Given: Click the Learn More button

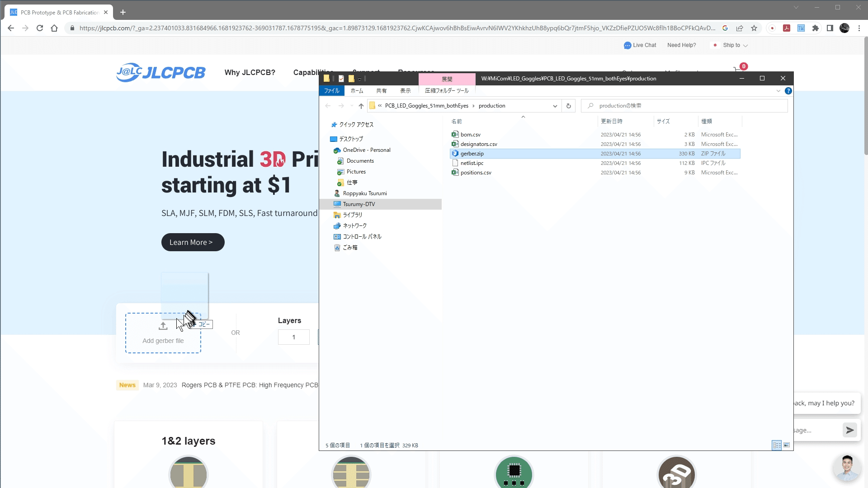Looking at the screenshot, I should pos(193,242).
